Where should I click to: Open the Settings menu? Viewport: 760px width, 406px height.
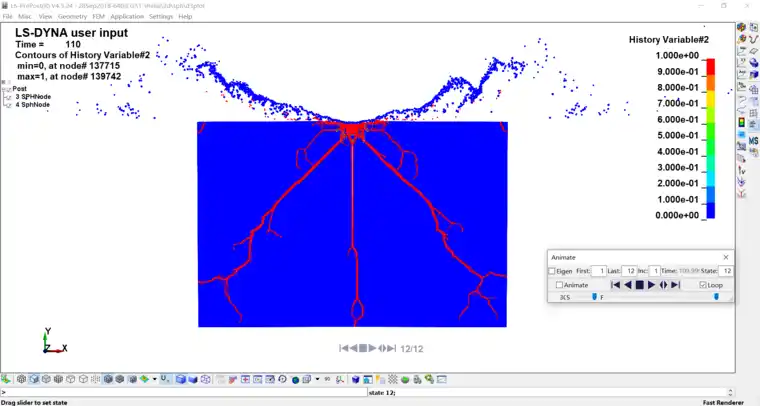161,16
